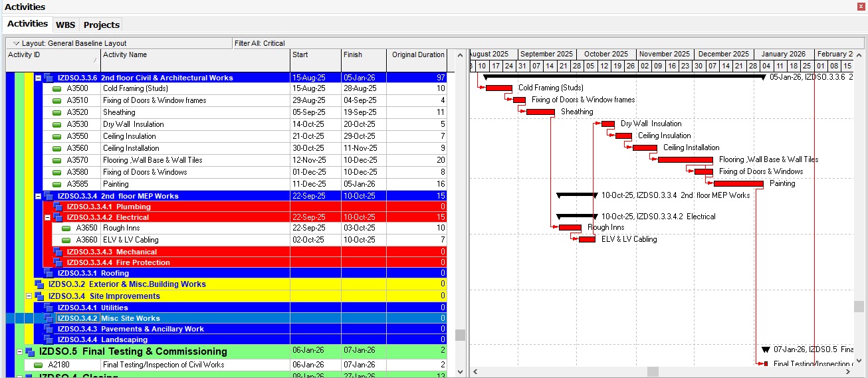Collapse 2nd floor Civil & Architectural Works
Screen dimensions: 868x378
pos(38,78)
